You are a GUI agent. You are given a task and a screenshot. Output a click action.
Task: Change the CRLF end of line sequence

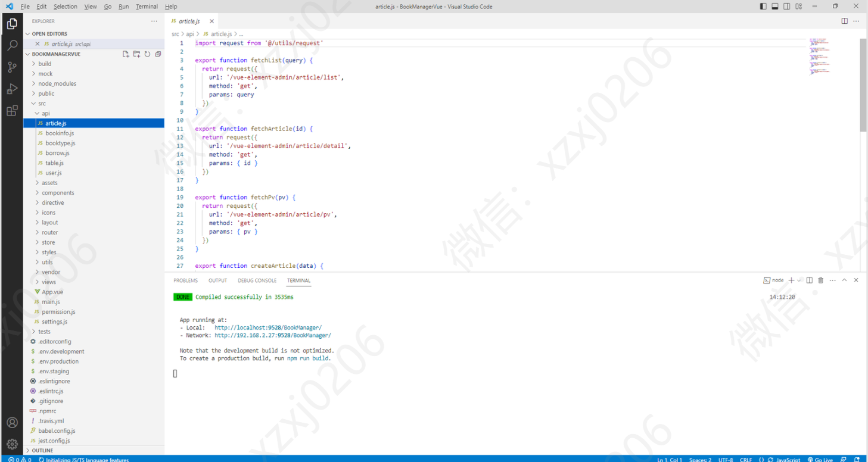tap(746, 459)
